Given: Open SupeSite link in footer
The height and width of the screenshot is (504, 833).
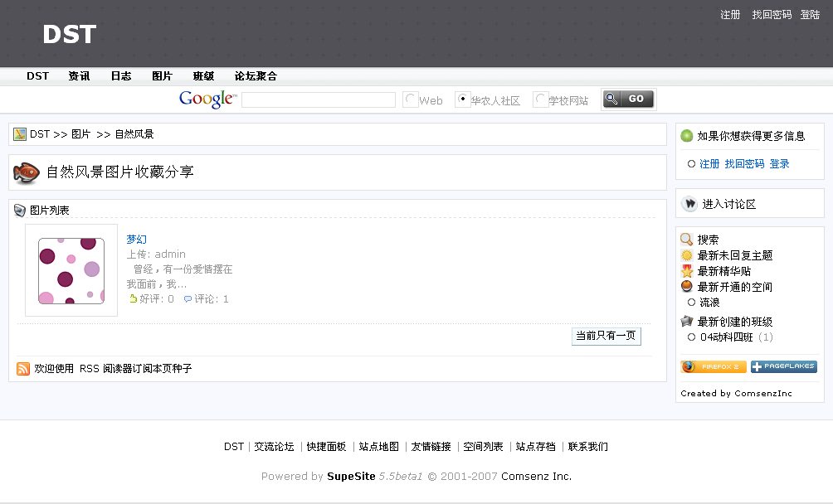Looking at the screenshot, I should (351, 477).
